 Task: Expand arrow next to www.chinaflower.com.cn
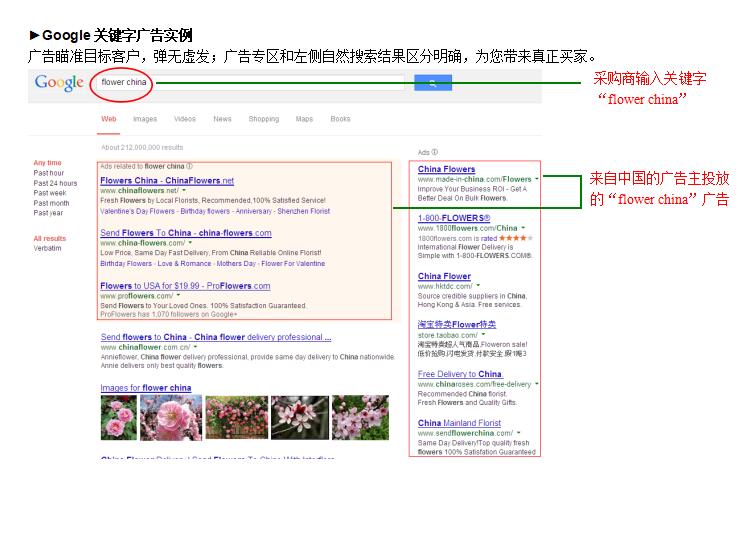195,347
